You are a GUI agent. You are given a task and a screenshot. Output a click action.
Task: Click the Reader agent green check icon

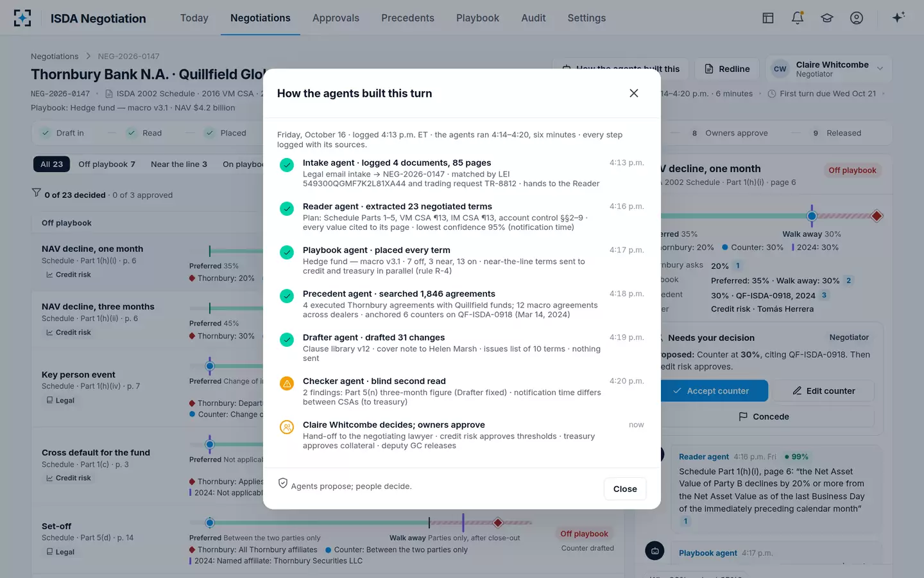287,209
